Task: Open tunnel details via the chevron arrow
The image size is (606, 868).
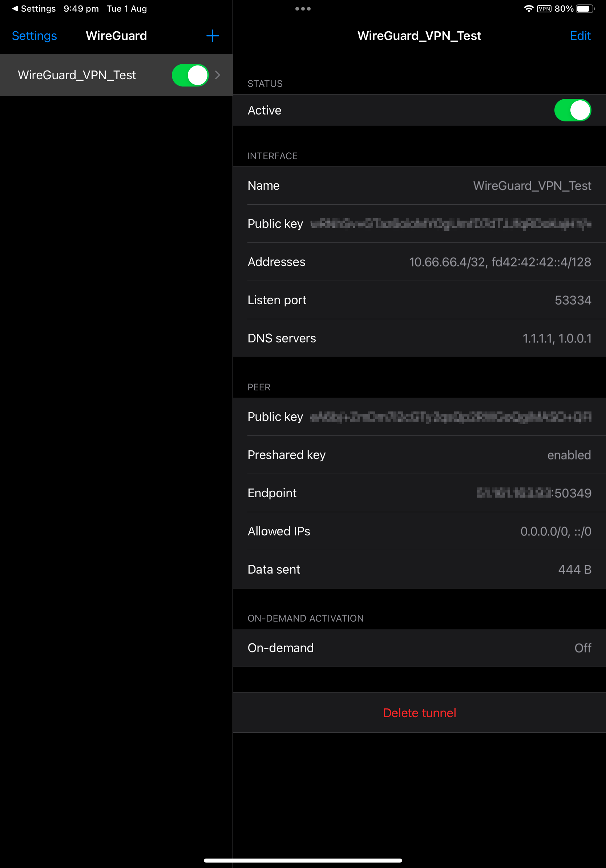Action: 218,75
